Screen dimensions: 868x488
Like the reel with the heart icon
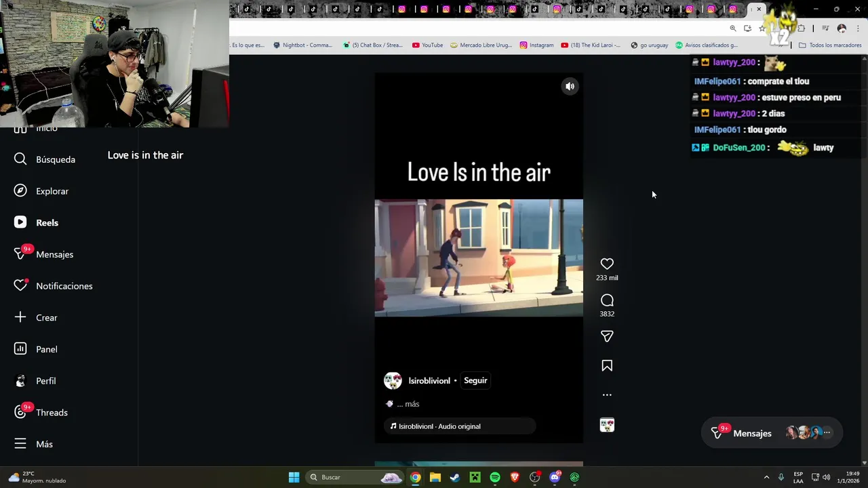click(607, 264)
